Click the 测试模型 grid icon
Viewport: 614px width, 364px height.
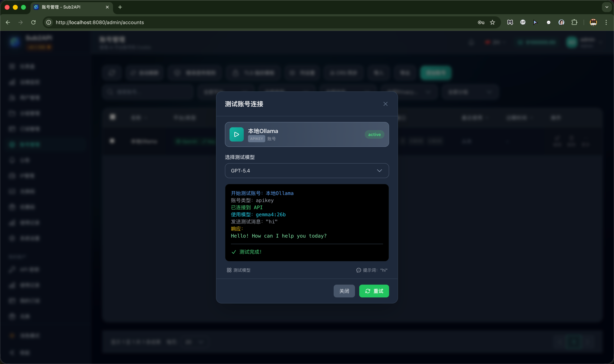click(x=229, y=270)
